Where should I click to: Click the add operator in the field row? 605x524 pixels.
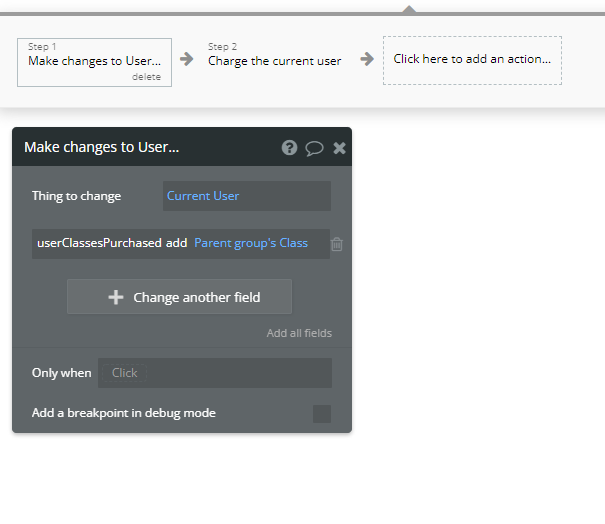(x=177, y=243)
